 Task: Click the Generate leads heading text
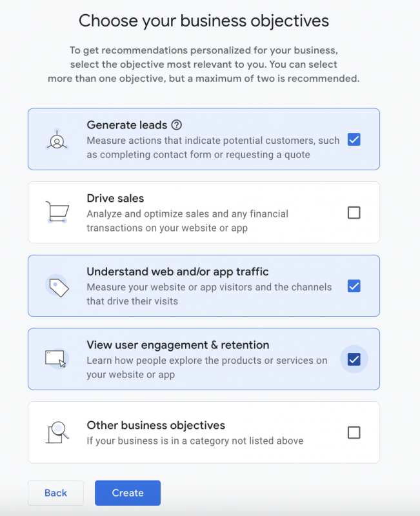pos(127,125)
